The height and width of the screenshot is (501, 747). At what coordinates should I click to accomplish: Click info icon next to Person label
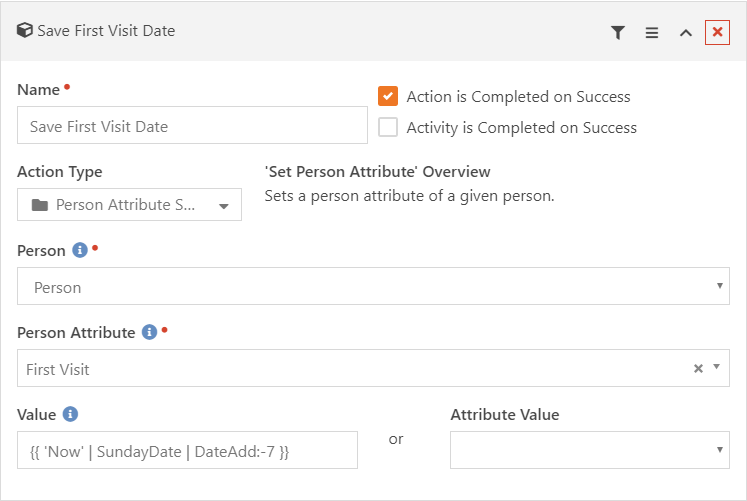point(80,250)
